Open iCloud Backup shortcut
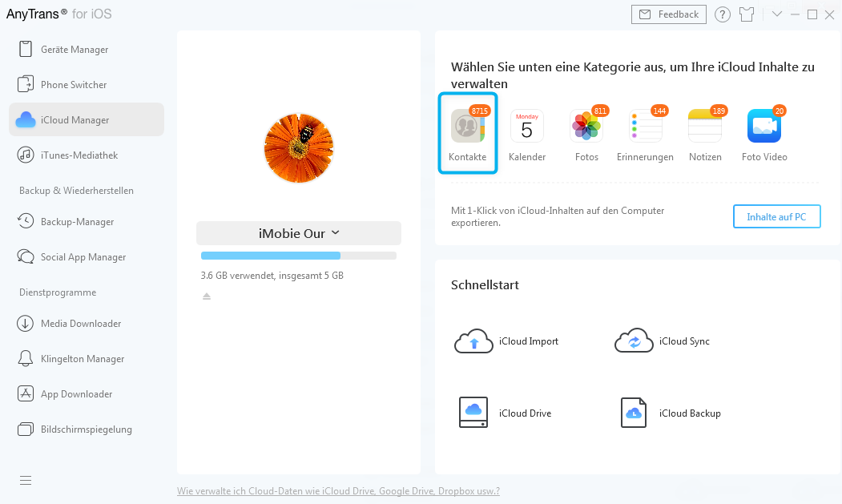Image resolution: width=842 pixels, height=504 pixels. tap(671, 413)
